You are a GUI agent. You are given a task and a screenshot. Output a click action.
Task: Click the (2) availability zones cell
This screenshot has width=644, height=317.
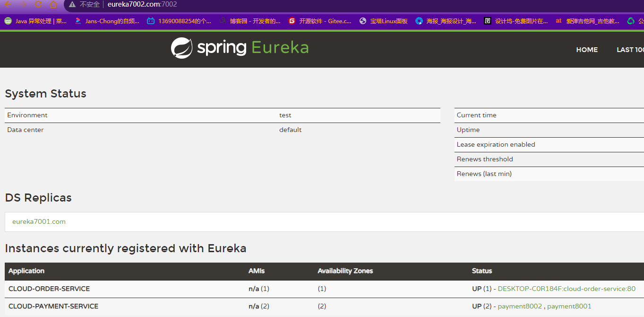pyautogui.click(x=322, y=306)
